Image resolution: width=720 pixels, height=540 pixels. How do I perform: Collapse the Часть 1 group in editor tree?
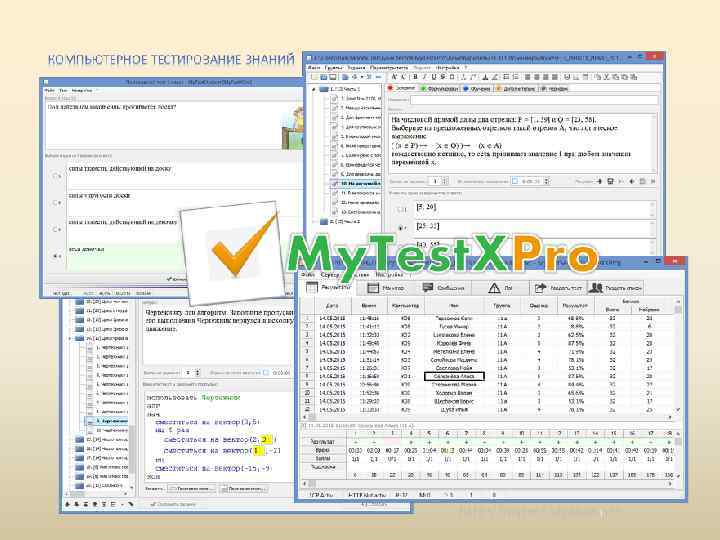[x=314, y=89]
